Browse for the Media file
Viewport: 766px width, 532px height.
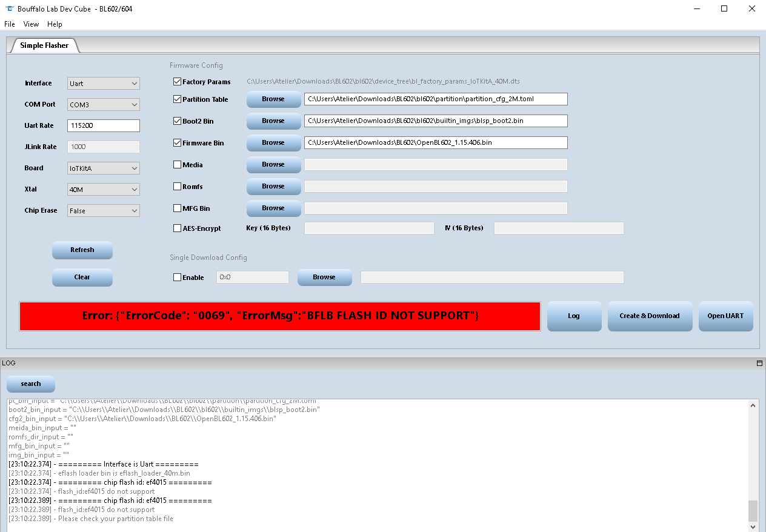pyautogui.click(x=273, y=165)
